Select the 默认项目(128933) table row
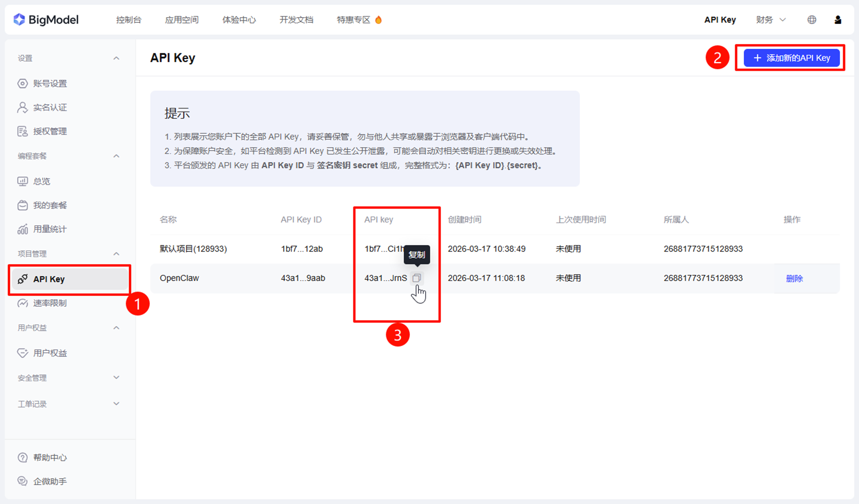This screenshot has width=859, height=504. point(193,249)
